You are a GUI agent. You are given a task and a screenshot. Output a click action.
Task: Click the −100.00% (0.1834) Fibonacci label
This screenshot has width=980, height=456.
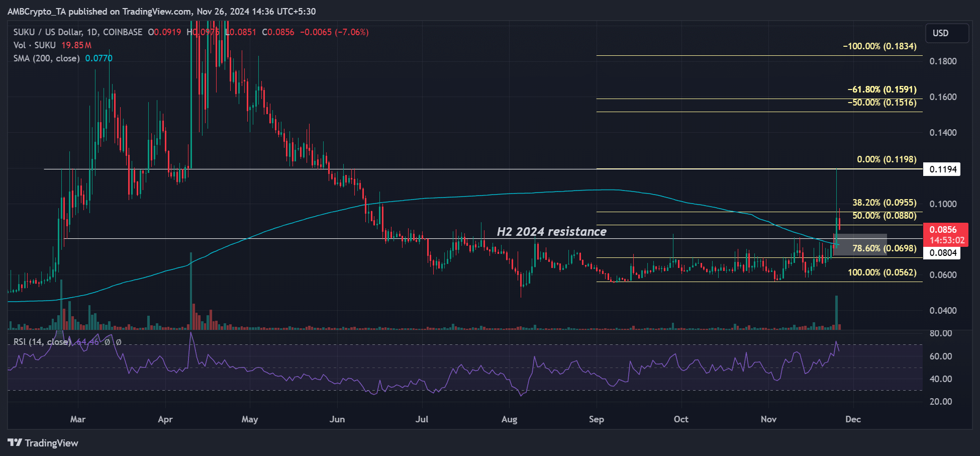coord(879,46)
